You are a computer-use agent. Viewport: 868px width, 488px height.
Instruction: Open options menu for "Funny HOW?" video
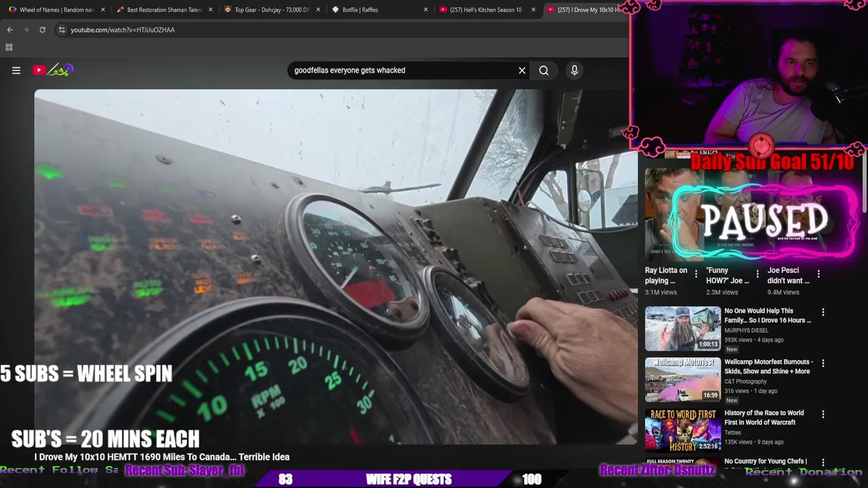pyautogui.click(x=757, y=274)
